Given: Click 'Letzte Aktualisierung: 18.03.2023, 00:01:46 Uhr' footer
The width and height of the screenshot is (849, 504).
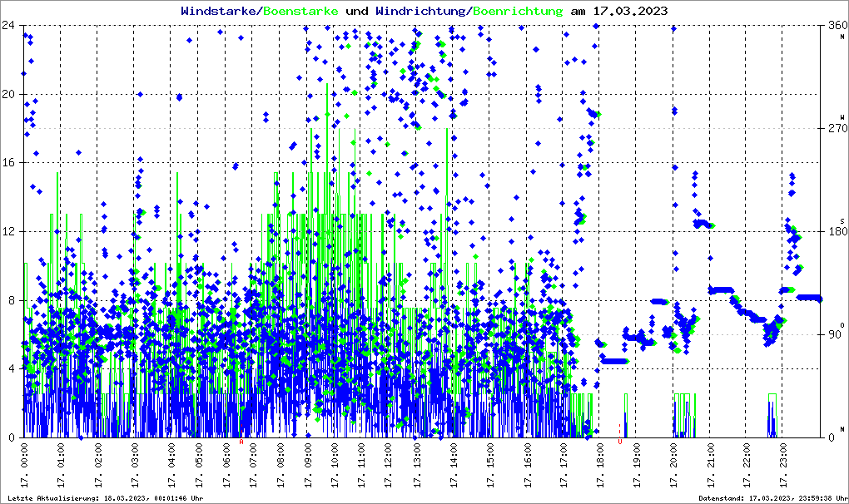Looking at the screenshot, I should pyautogui.click(x=105, y=498).
